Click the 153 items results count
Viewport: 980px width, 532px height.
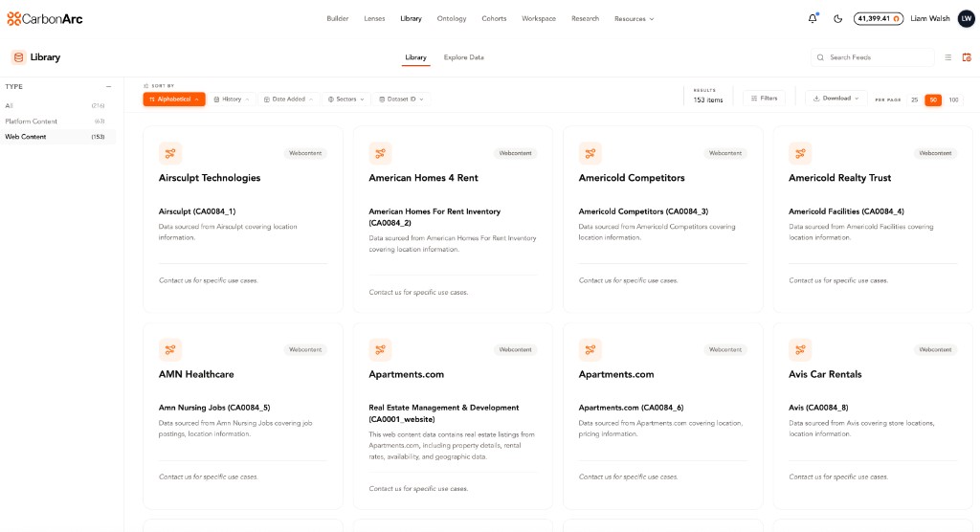click(x=708, y=100)
